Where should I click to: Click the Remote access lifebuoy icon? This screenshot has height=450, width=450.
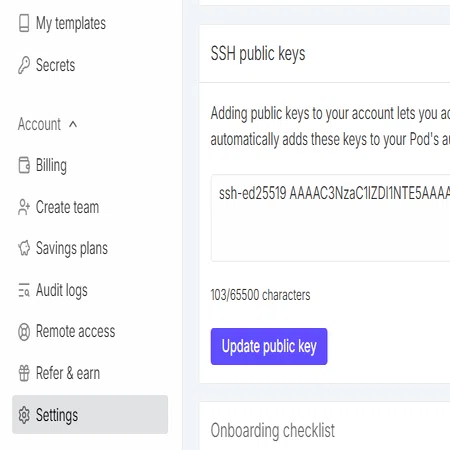pyautogui.click(x=24, y=332)
